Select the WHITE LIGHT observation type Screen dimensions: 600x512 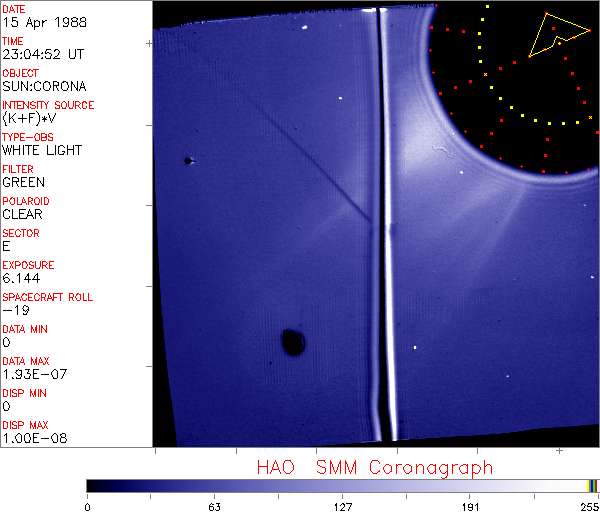click(42, 150)
